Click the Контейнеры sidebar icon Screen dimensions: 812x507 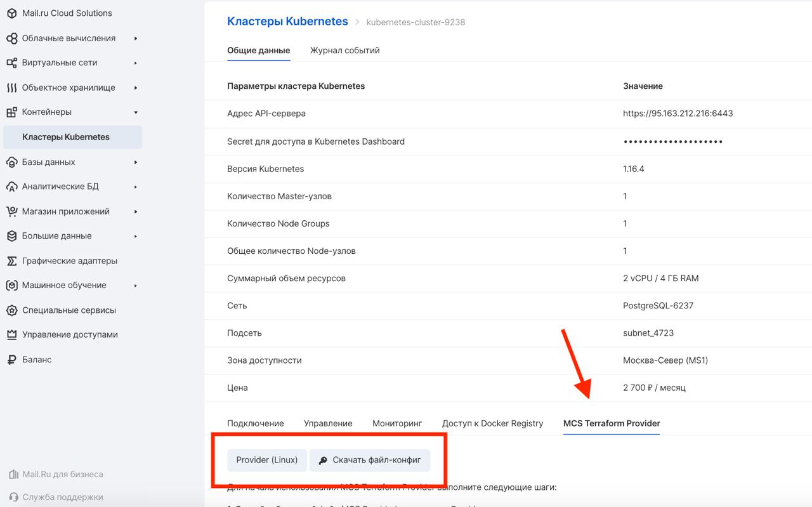(11, 112)
